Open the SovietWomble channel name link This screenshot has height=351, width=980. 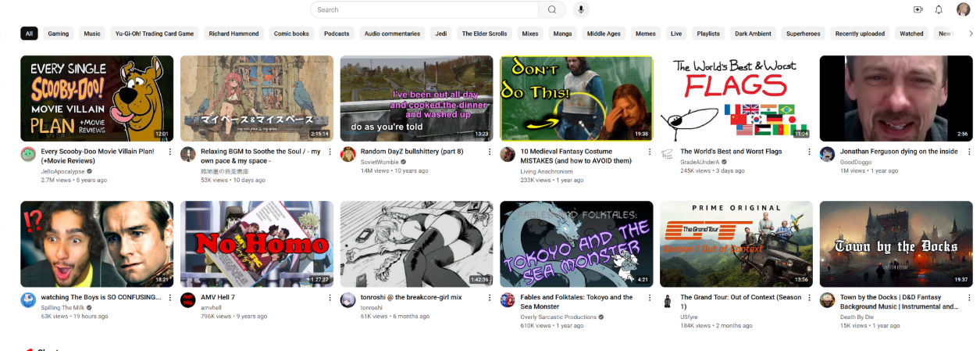[x=379, y=163]
